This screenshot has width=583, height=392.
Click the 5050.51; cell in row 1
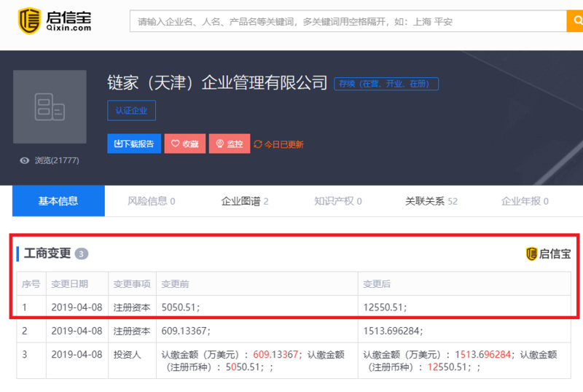pos(257,307)
